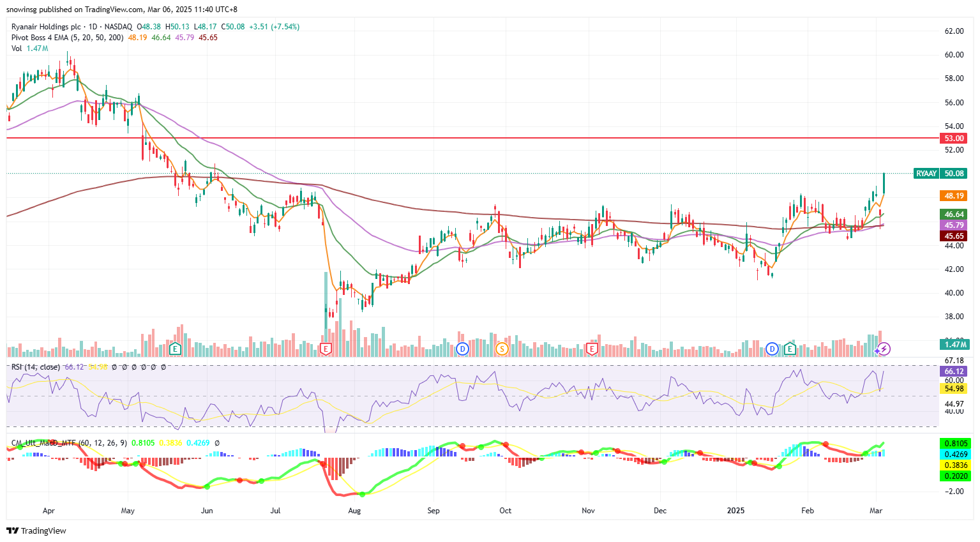Screen dimensions: 980x542
Task: Click the close value C50.08 in header
Action: tap(233, 27)
